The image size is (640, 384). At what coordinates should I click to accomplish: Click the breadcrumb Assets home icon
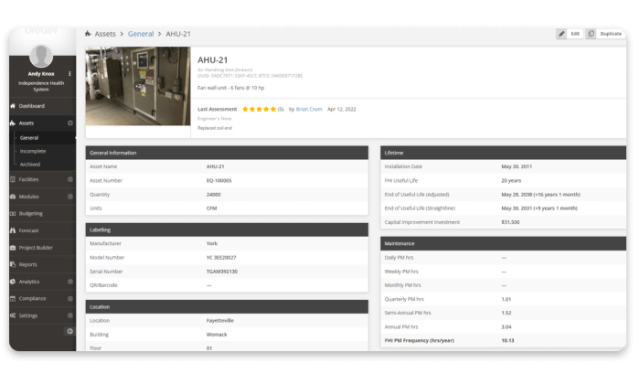tap(88, 34)
